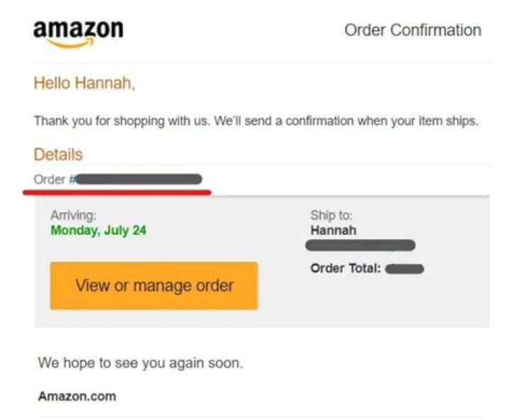The width and height of the screenshot is (511, 420).
Task: Click the redacted shipping address bar
Action: (360, 246)
